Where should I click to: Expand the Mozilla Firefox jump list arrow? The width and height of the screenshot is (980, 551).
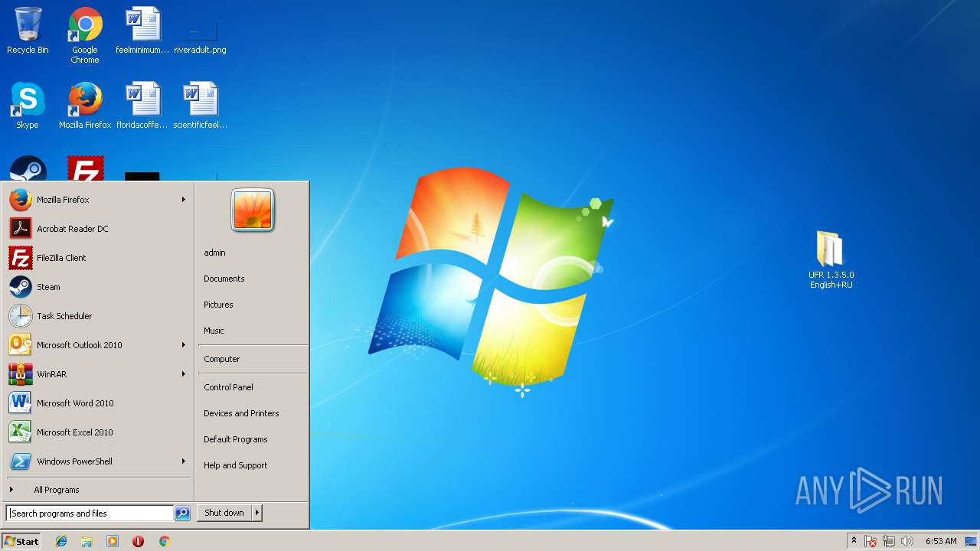point(184,200)
